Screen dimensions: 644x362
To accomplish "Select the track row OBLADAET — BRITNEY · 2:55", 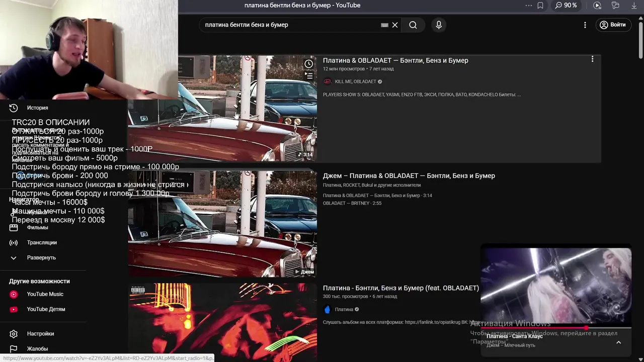I will click(352, 203).
